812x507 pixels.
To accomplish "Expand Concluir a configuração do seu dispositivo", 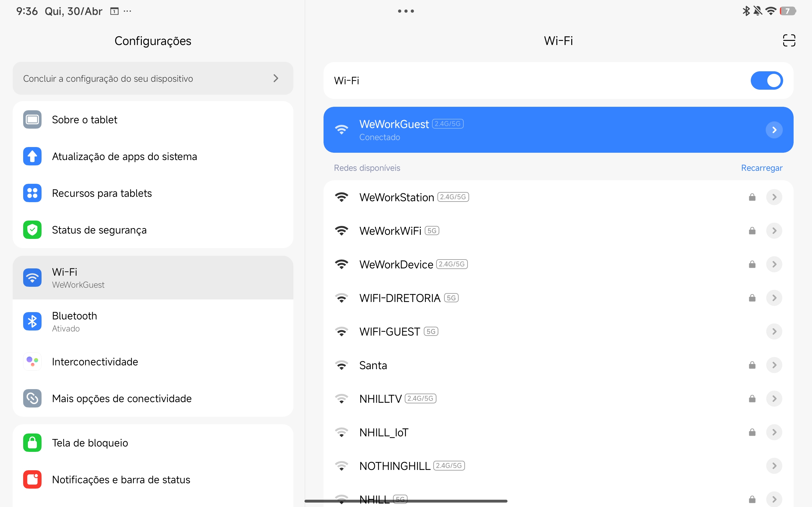I will [153, 79].
